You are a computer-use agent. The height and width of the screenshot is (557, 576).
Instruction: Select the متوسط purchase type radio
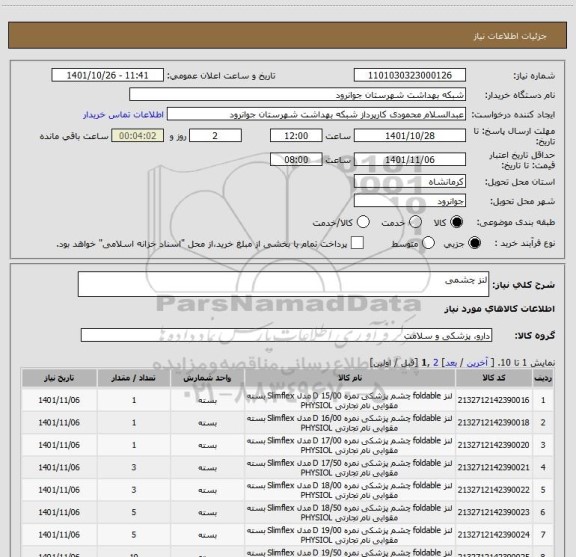pos(428,243)
